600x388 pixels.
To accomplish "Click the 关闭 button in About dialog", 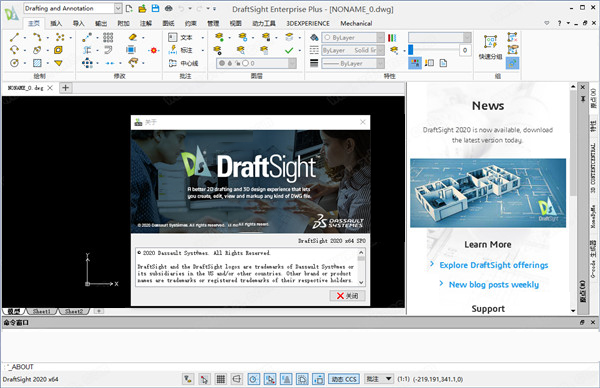I will pos(347,296).
